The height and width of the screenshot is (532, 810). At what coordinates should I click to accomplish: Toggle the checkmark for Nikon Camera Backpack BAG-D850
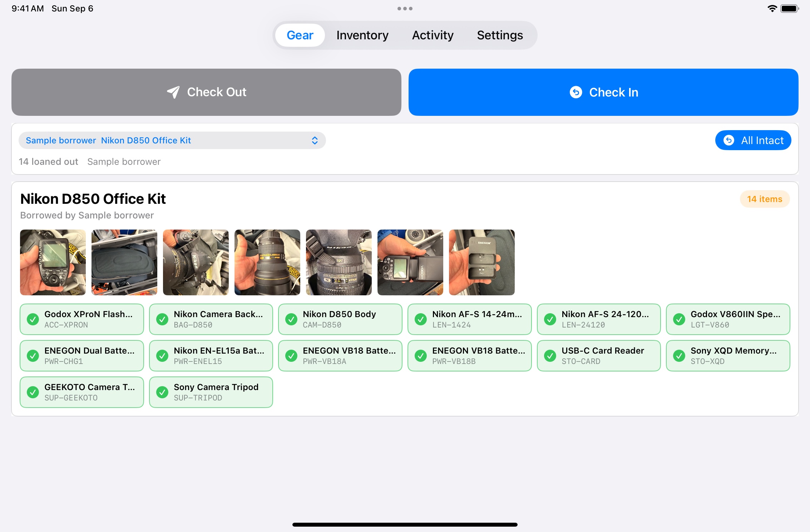(x=162, y=319)
